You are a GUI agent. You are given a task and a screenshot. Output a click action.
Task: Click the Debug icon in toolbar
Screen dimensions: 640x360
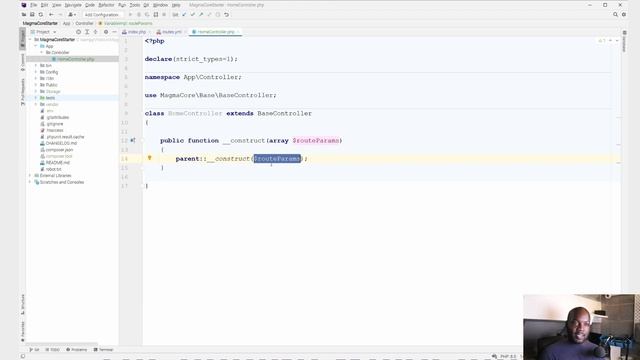(x=139, y=15)
